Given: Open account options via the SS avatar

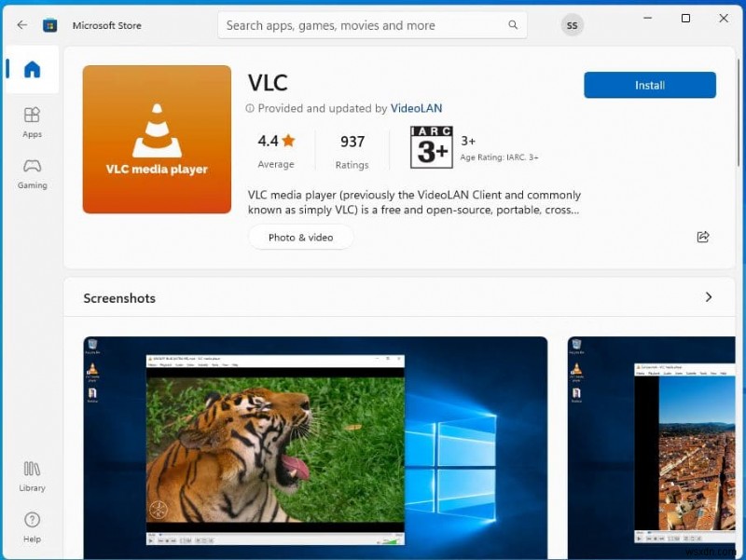Looking at the screenshot, I should tap(572, 25).
